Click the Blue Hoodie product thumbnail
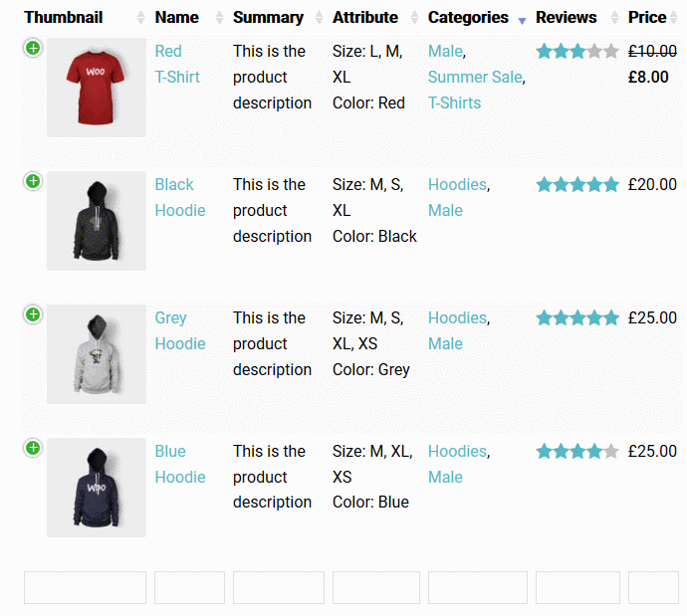Viewport: 687px width, 616px height. click(x=97, y=488)
